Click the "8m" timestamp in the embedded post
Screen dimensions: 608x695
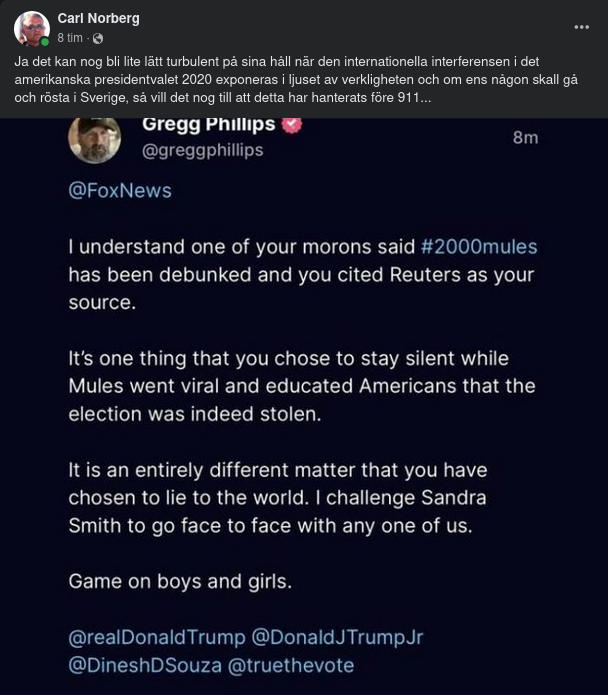525,137
